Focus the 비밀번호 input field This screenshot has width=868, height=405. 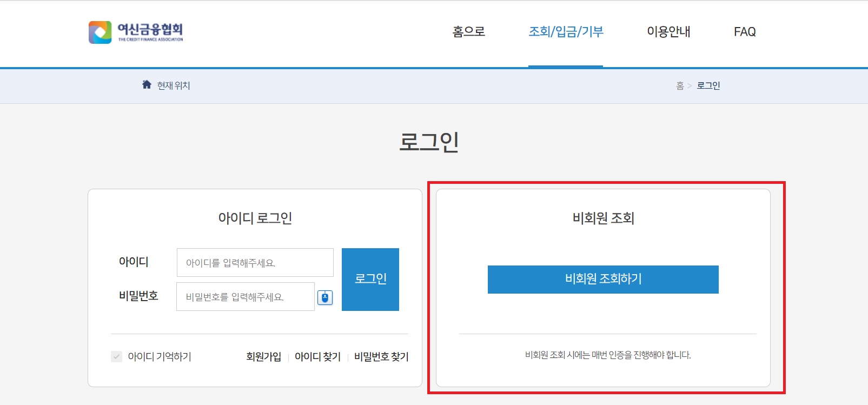tap(246, 297)
